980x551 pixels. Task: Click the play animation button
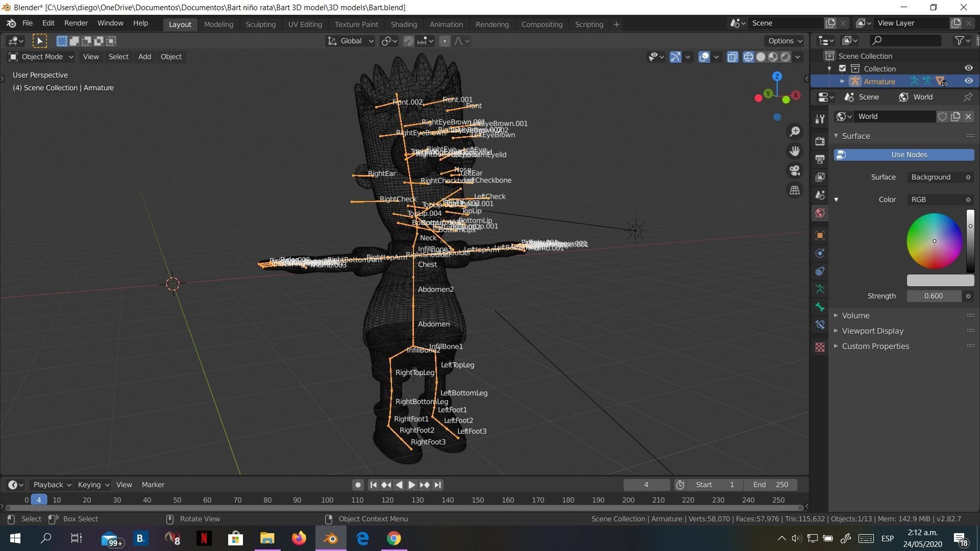[x=411, y=485]
